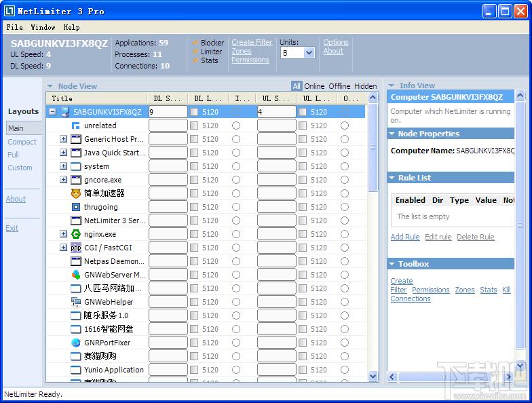Image resolution: width=532 pixels, height=403 pixels.
Task: Toggle the Blocker checkmark
Action: (x=195, y=42)
